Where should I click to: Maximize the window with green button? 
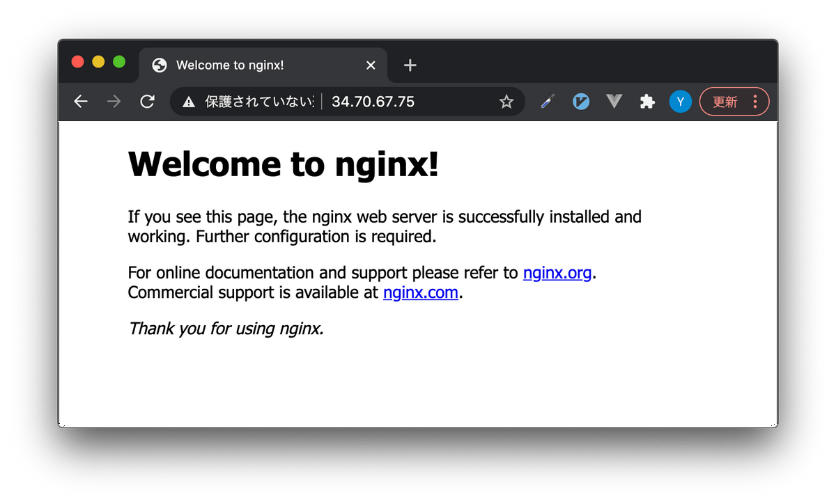(119, 62)
